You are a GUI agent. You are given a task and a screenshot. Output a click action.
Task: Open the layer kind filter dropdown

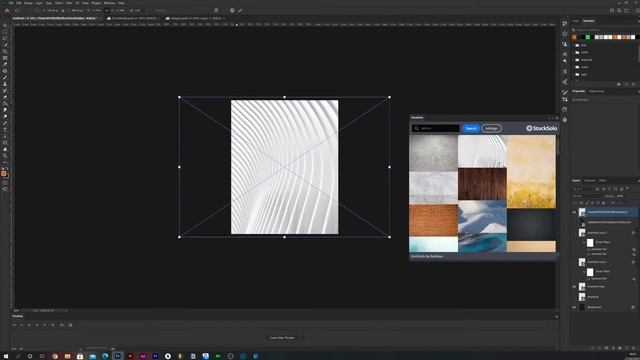point(583,189)
